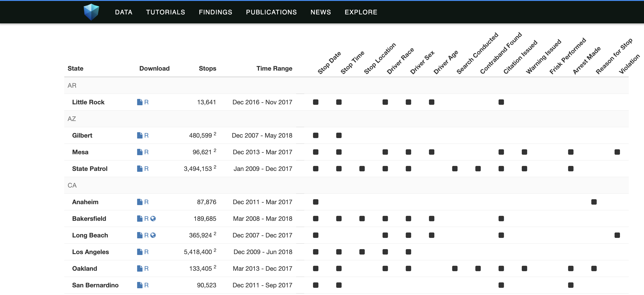
Task: Click Anaheim's Reason for Stop marker
Action: click(594, 202)
